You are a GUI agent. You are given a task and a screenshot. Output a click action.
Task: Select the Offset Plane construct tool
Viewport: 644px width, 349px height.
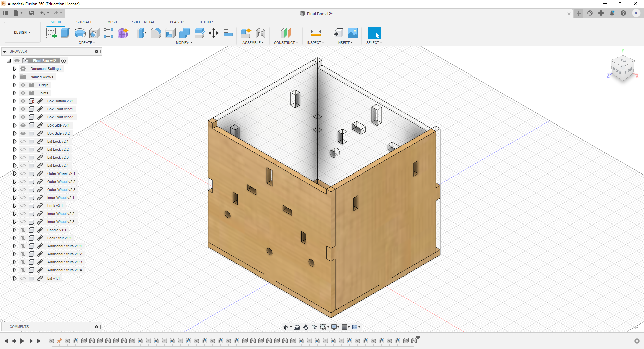click(286, 33)
